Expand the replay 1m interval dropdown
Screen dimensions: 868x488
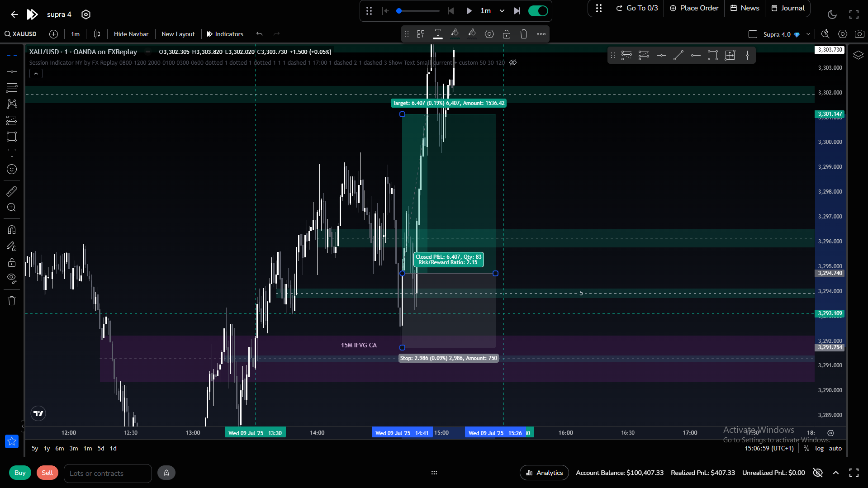click(x=492, y=11)
